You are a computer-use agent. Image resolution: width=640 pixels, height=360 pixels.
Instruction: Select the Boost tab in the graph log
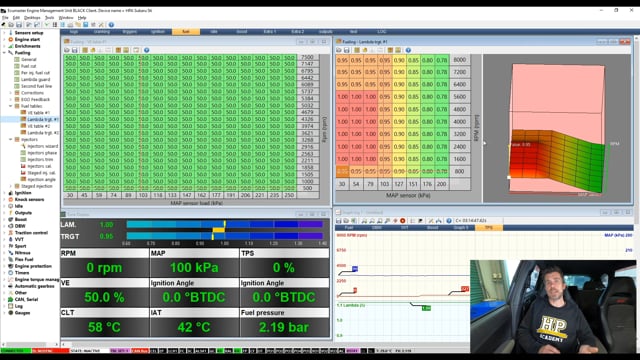[x=433, y=228]
